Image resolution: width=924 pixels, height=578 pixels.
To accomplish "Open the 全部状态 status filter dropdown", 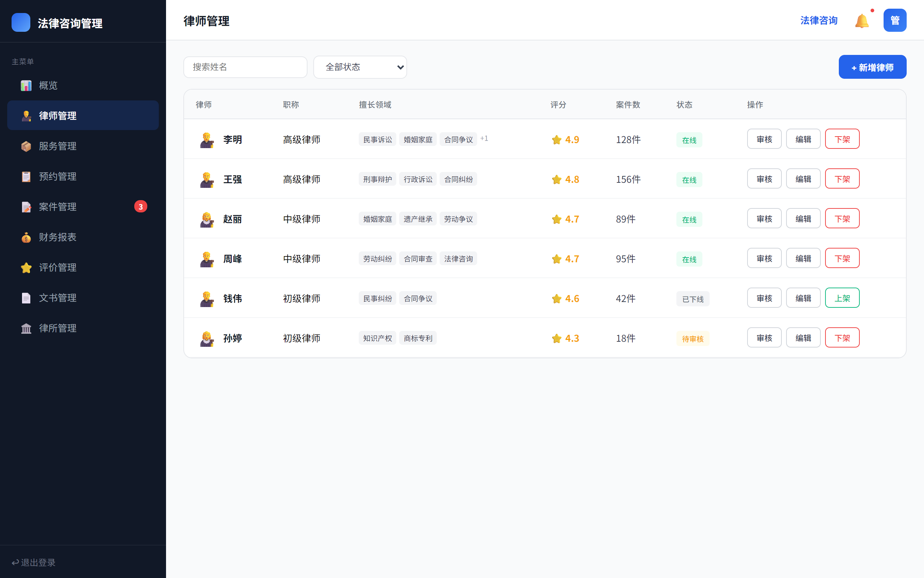I will (360, 67).
